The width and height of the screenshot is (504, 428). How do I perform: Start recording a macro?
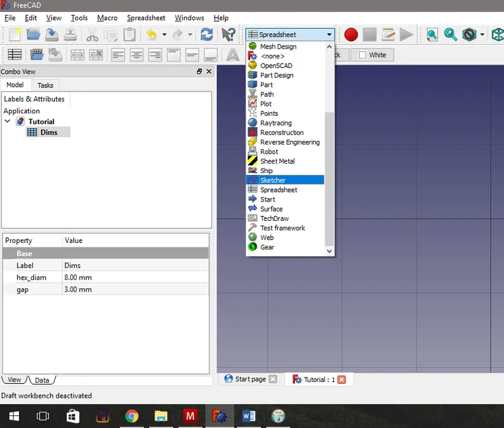tap(351, 35)
